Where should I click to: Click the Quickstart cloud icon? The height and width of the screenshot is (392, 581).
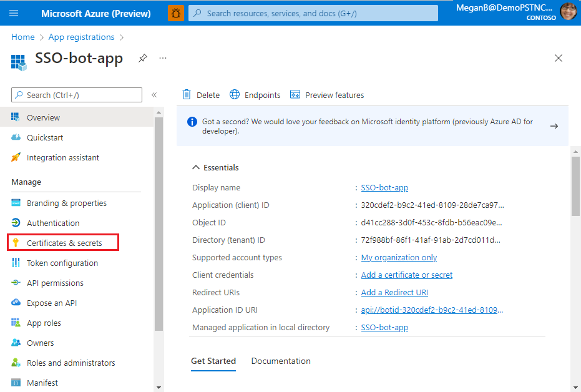16,137
